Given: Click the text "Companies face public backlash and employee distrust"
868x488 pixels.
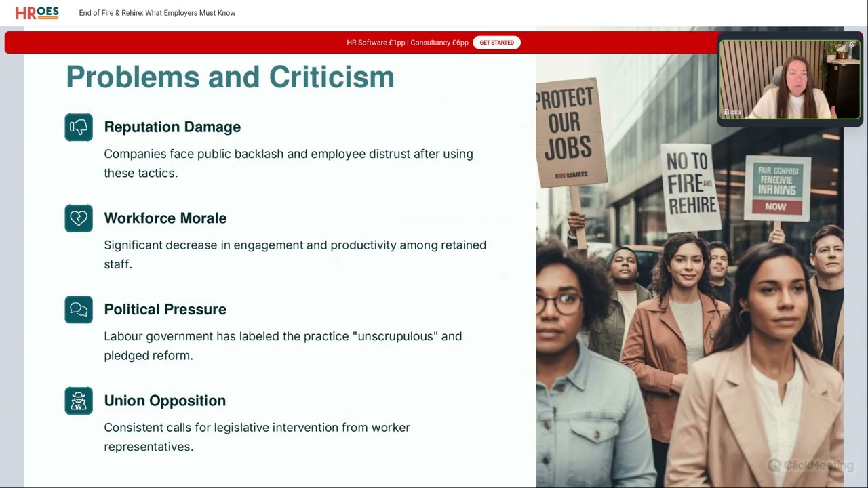Looking at the screenshot, I should (257, 154).
